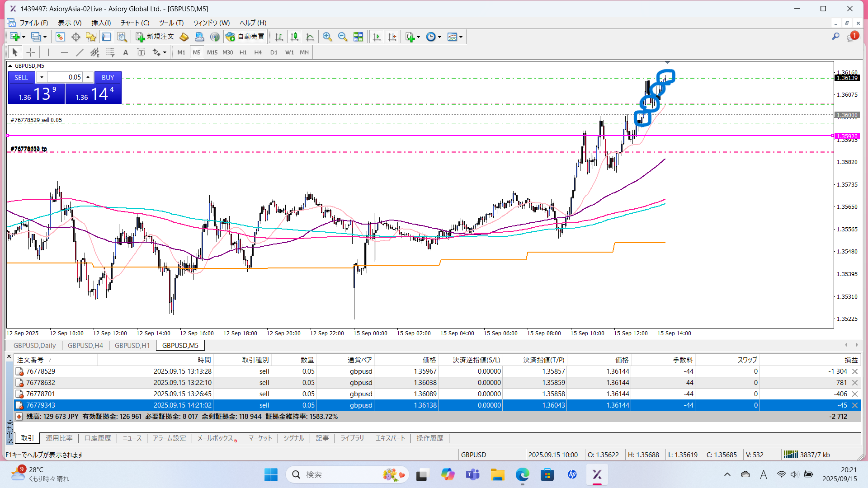Toggle candlestick chart mode
Viewport: 868px width, 488px height.
294,37
